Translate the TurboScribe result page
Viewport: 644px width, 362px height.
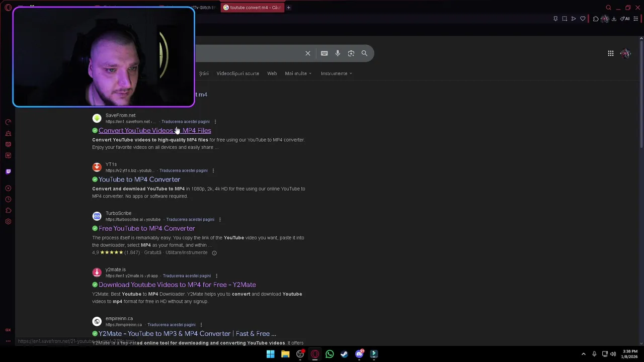190,220
